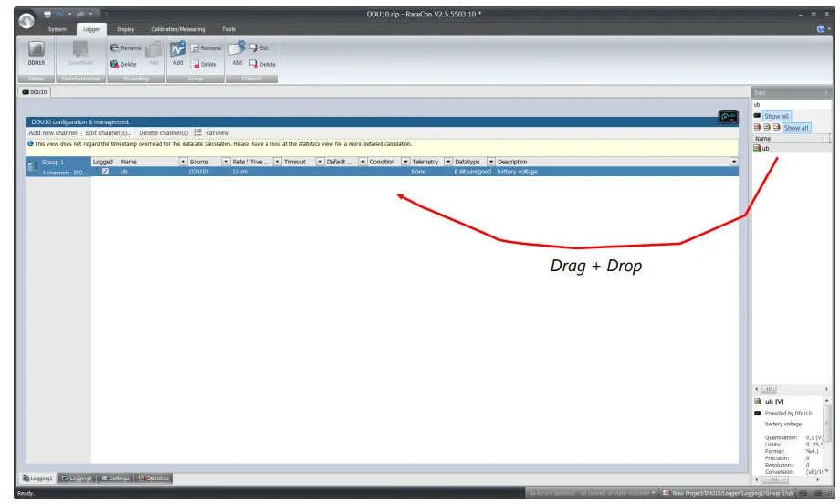Click Rename in the Recording group
This screenshot has width=840, height=504.
pyautogui.click(x=126, y=48)
